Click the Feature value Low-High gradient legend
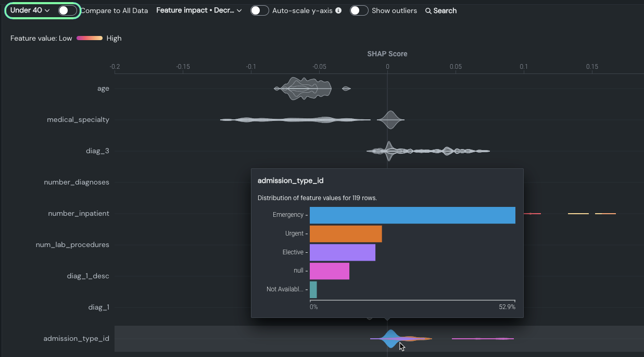 click(90, 38)
